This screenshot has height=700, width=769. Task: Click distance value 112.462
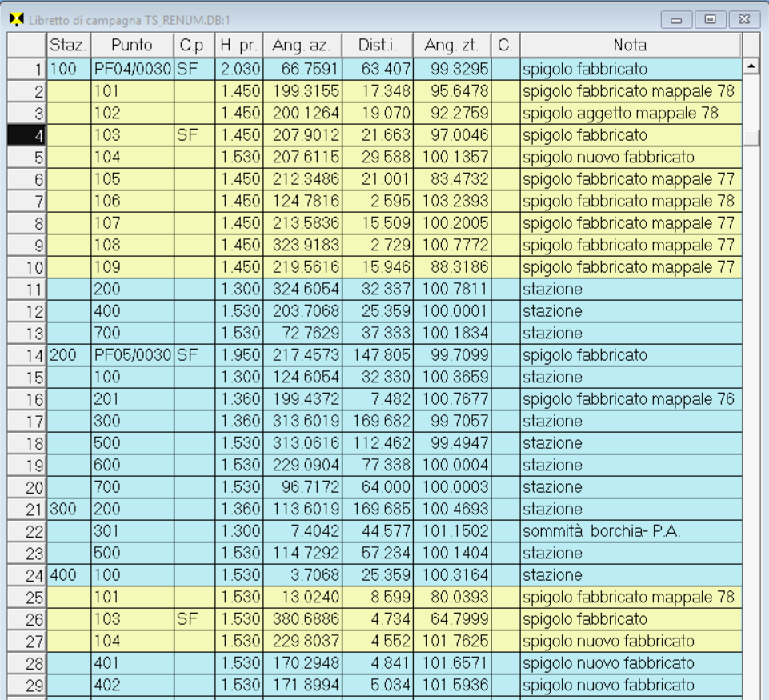click(378, 443)
